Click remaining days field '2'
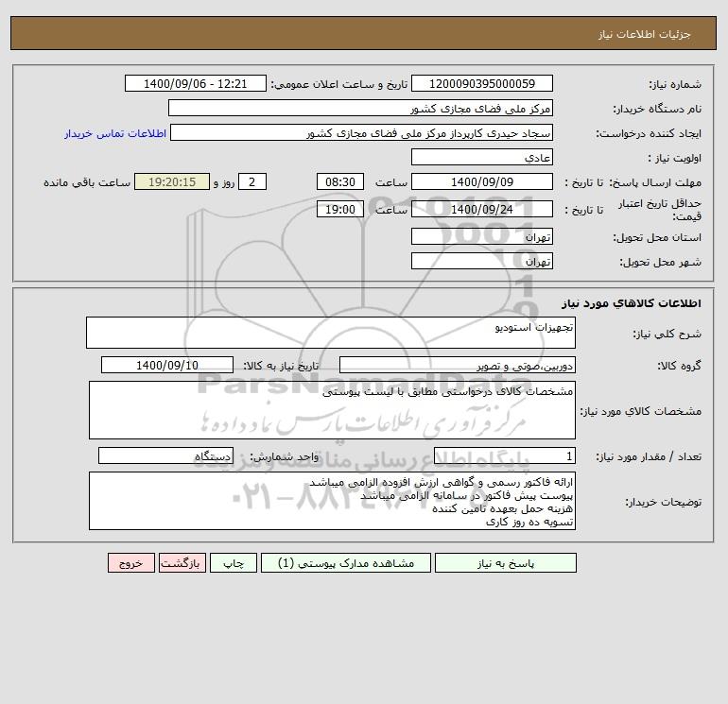728x704 pixels. (x=252, y=182)
